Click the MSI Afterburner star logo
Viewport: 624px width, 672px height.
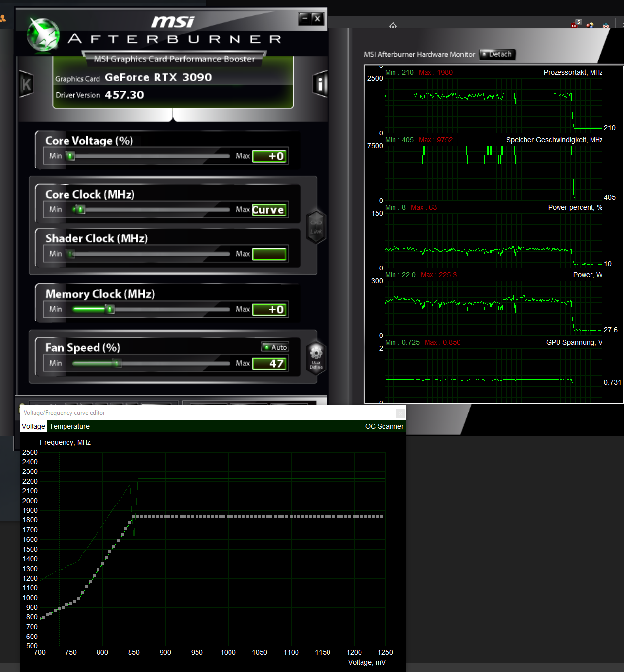pyautogui.click(x=43, y=34)
